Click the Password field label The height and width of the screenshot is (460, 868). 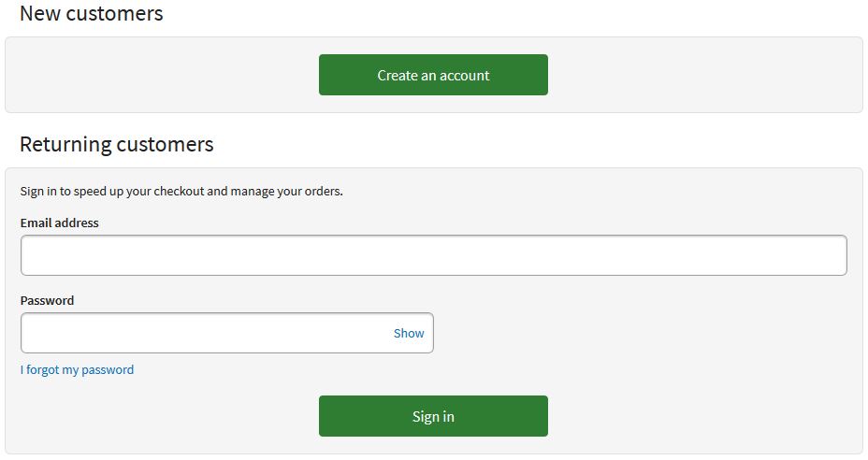(47, 300)
